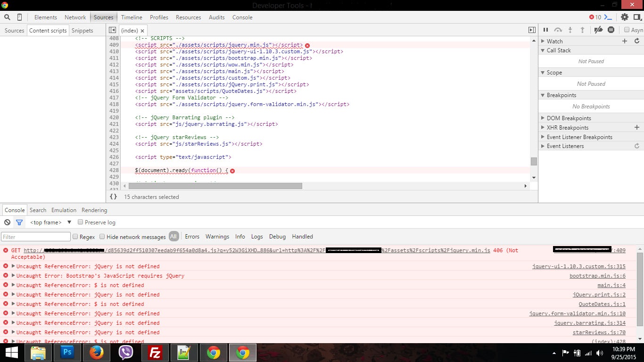Open the Profiles panel

point(159,17)
